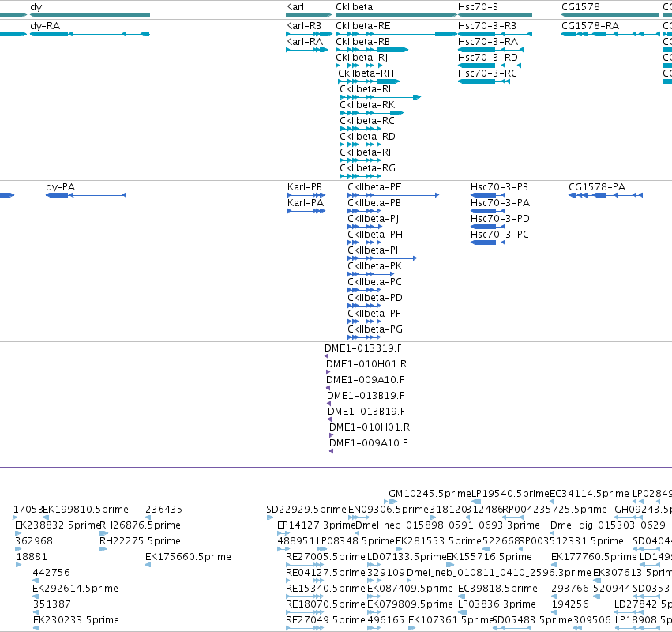672x632 pixels.
Task: Select CDS Karl-PA
Action: point(306,203)
